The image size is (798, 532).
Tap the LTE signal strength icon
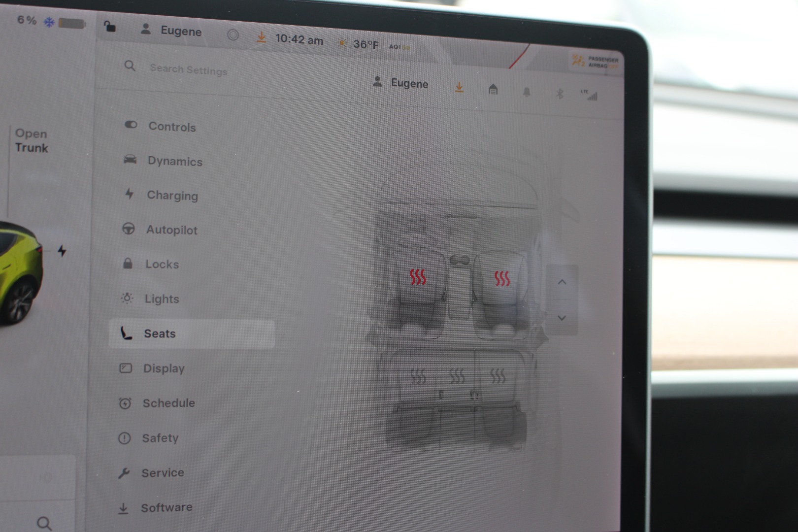[590, 95]
